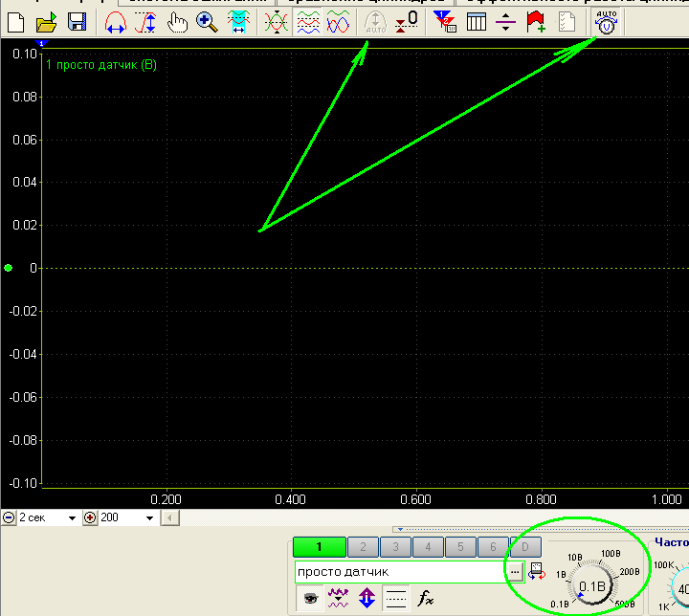Image resolution: width=689 pixels, height=616 pixels.
Task: Toggle channel visibility with the eye icon
Action: (310, 599)
